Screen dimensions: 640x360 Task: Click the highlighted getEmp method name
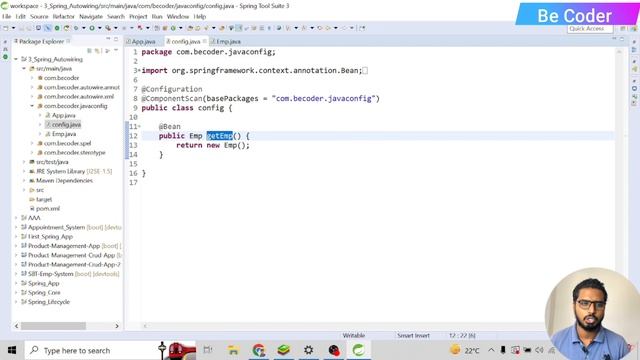220,136
